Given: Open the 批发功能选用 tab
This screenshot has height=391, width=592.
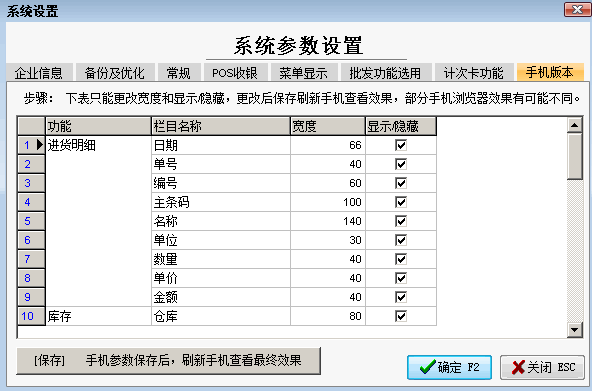Looking at the screenshot, I should 385,72.
